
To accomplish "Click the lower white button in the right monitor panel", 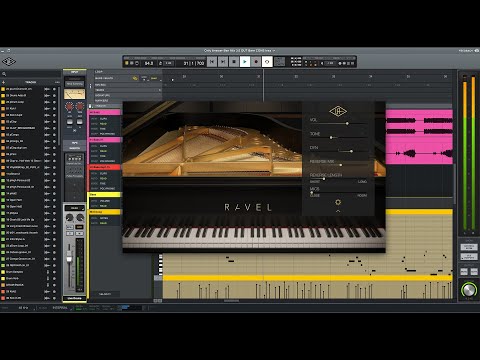I will (469, 257).
